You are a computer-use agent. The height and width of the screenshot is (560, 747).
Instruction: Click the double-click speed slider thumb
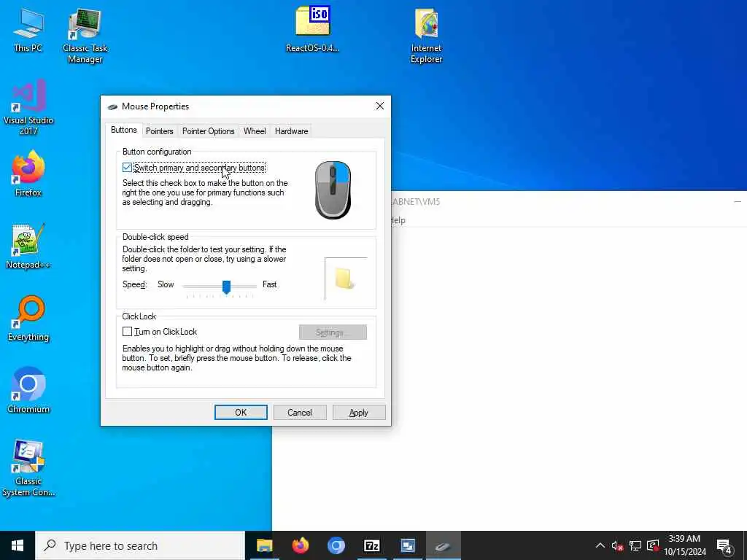[226, 287]
